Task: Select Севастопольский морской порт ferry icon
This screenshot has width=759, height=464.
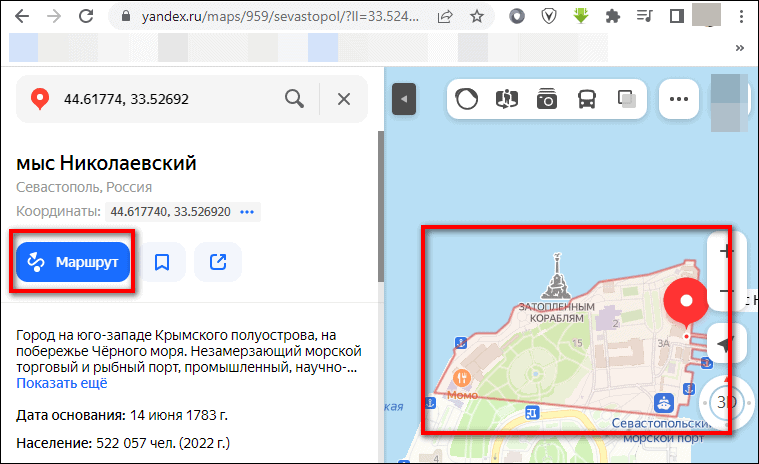Action: click(664, 402)
